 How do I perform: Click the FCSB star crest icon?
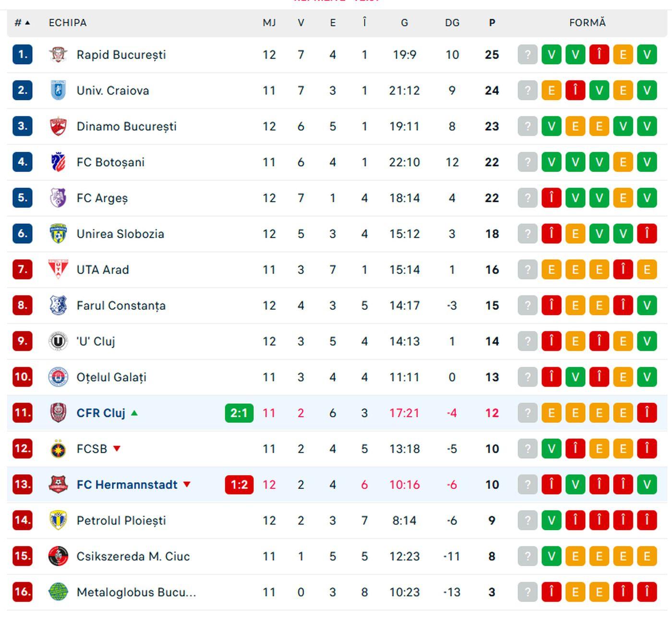click(x=58, y=449)
